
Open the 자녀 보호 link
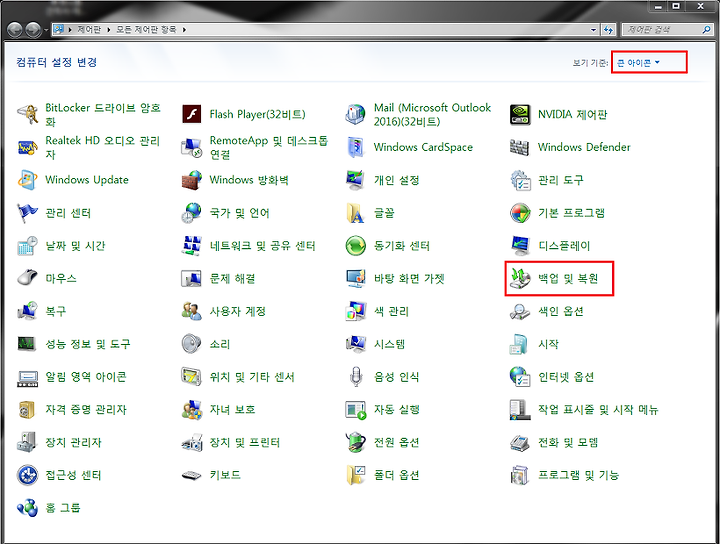click(232, 409)
